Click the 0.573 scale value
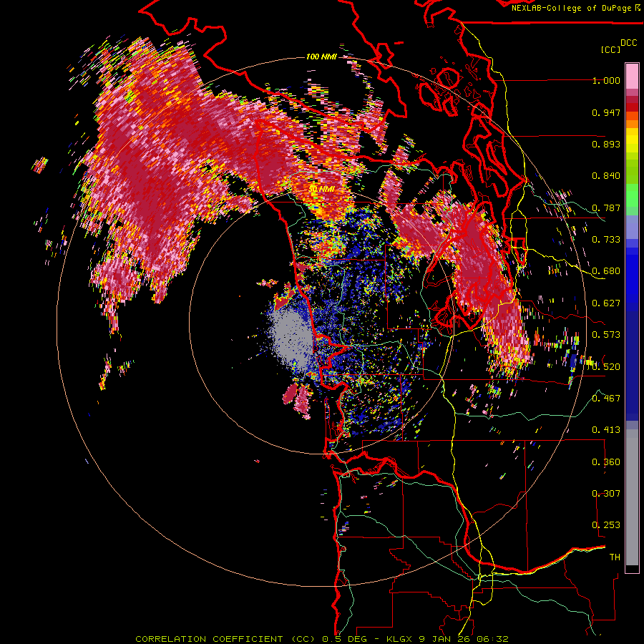Screen dimensions: 644x644 [x=606, y=335]
